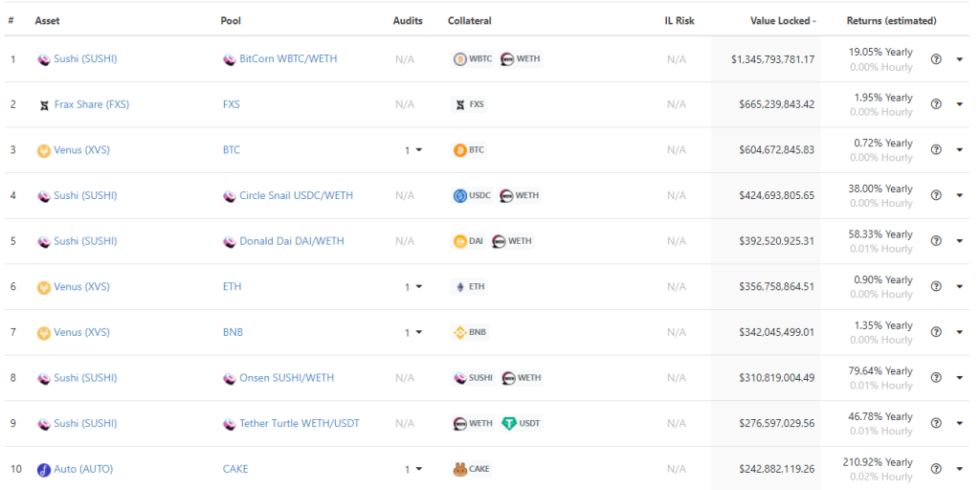Sort by the Value Locked column header
This screenshot has width=980, height=490.
pos(783,21)
